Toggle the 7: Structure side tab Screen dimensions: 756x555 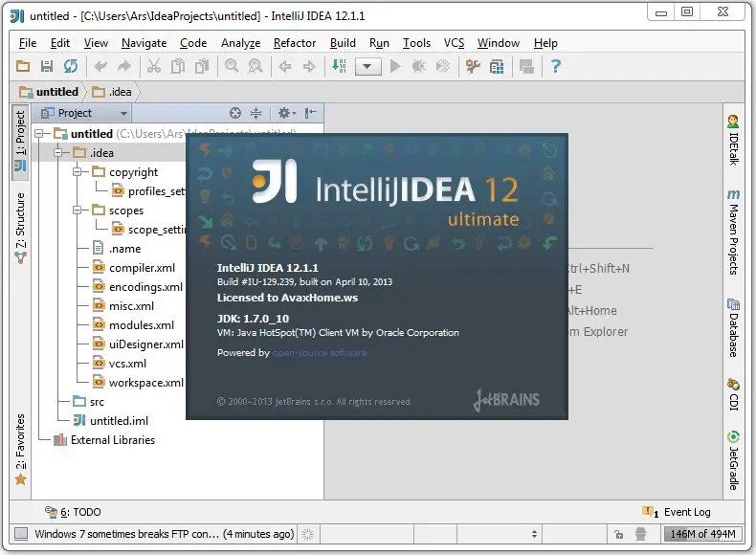(x=20, y=228)
